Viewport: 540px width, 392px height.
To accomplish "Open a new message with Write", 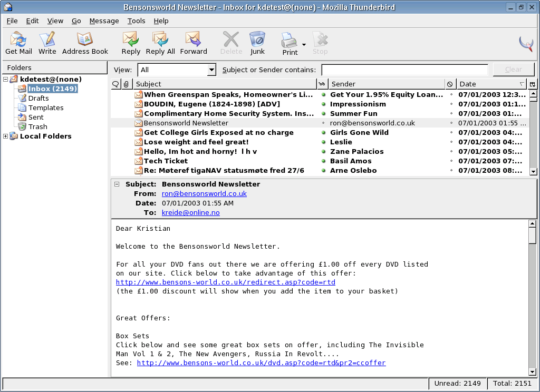I will click(47, 43).
